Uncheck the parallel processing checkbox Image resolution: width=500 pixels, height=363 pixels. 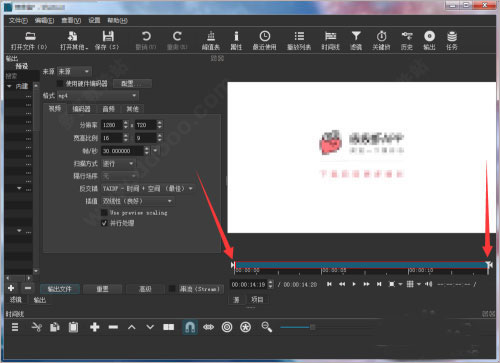click(x=104, y=223)
